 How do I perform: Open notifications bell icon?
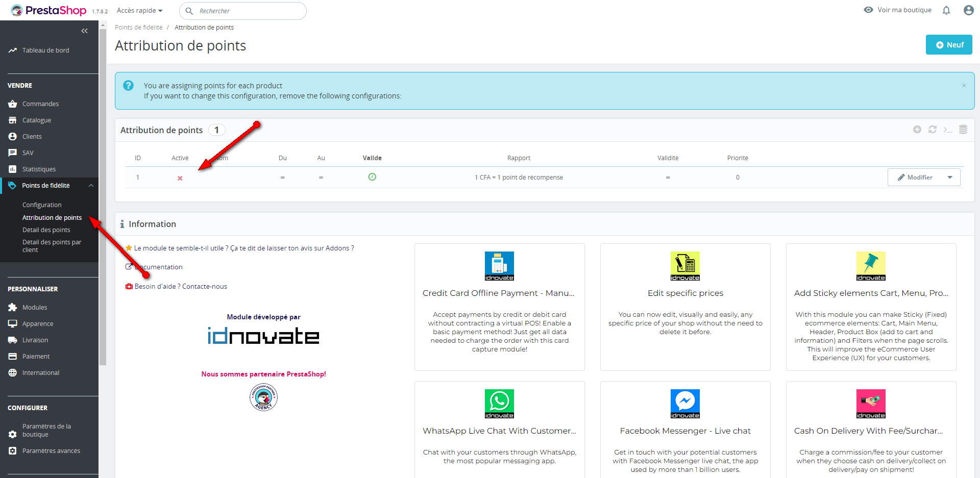(x=946, y=10)
